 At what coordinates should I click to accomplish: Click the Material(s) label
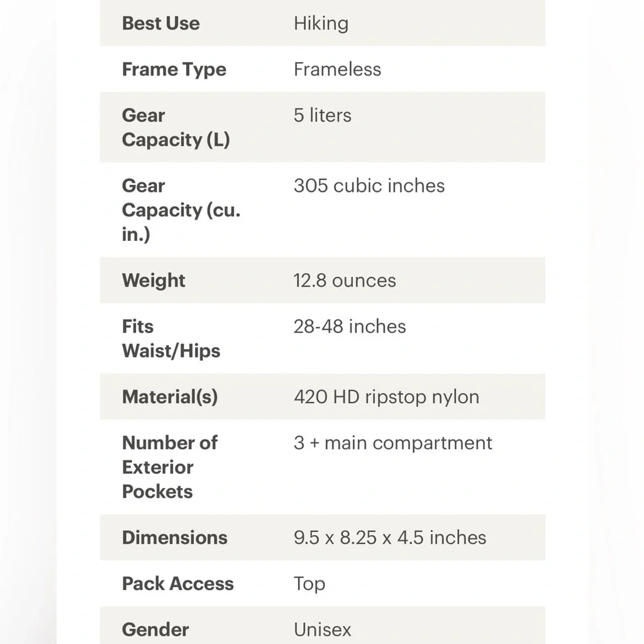[x=169, y=397]
